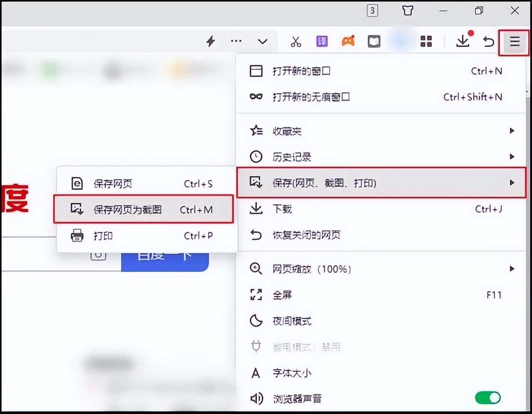Open the browser theme shirt icon

(x=408, y=10)
